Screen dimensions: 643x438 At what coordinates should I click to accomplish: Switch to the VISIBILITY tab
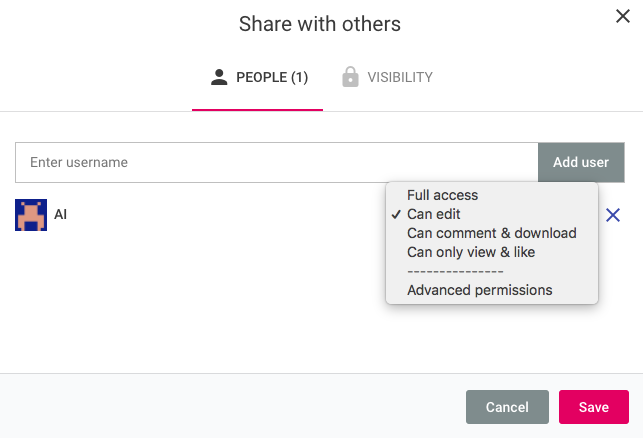[x=388, y=77]
